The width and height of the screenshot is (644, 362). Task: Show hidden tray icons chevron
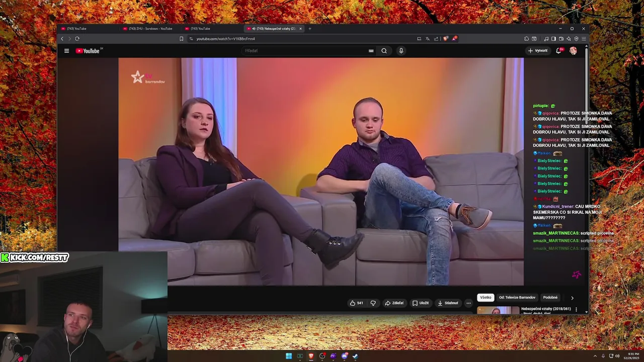tap(595, 356)
